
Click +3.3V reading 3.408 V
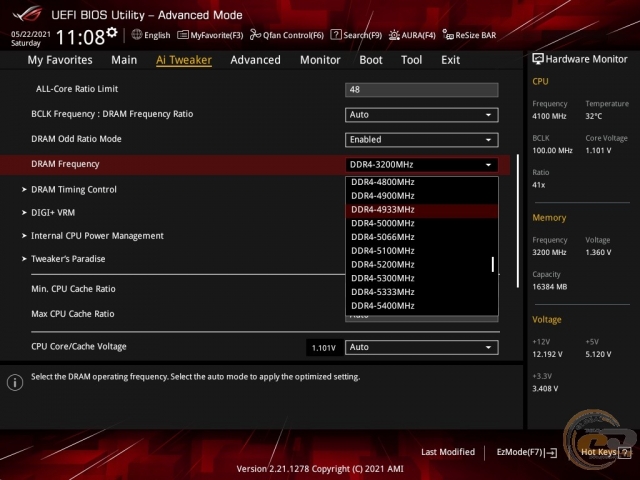pyautogui.click(x=545, y=389)
